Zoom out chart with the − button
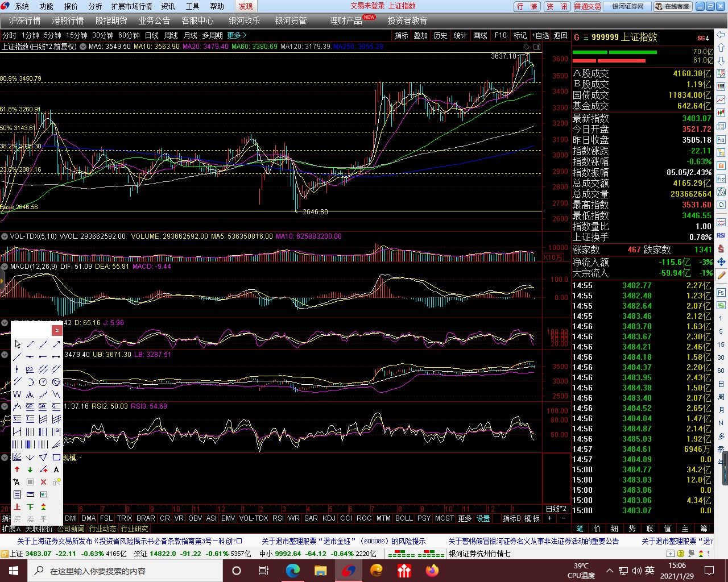This screenshot has height=582, width=728. 563,518
